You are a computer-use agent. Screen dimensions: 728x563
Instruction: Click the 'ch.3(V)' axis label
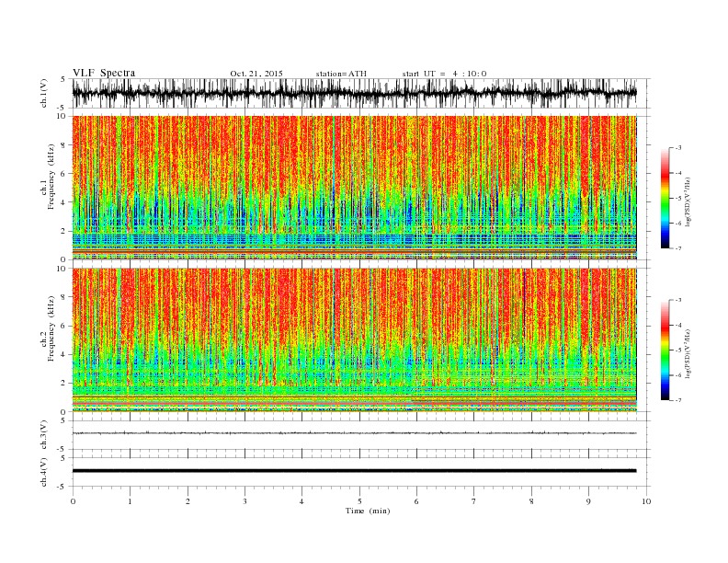pos(44,435)
